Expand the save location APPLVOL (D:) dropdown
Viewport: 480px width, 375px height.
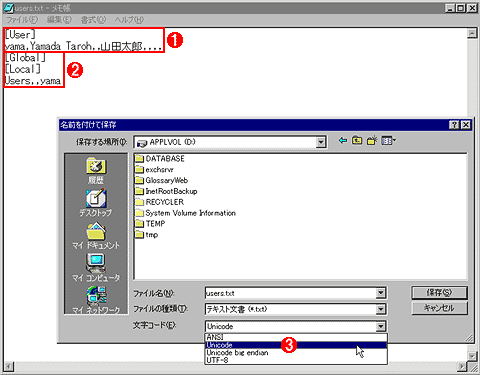point(321,142)
